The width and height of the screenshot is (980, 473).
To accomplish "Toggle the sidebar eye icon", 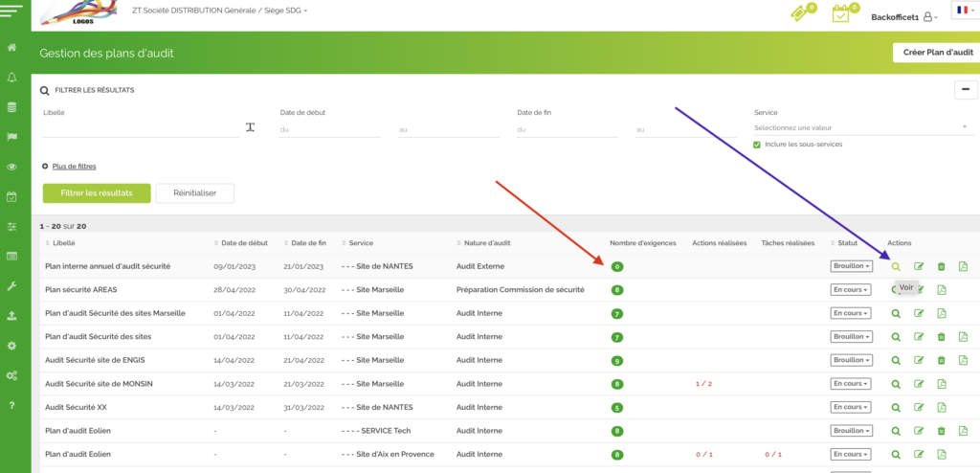I will (11, 167).
